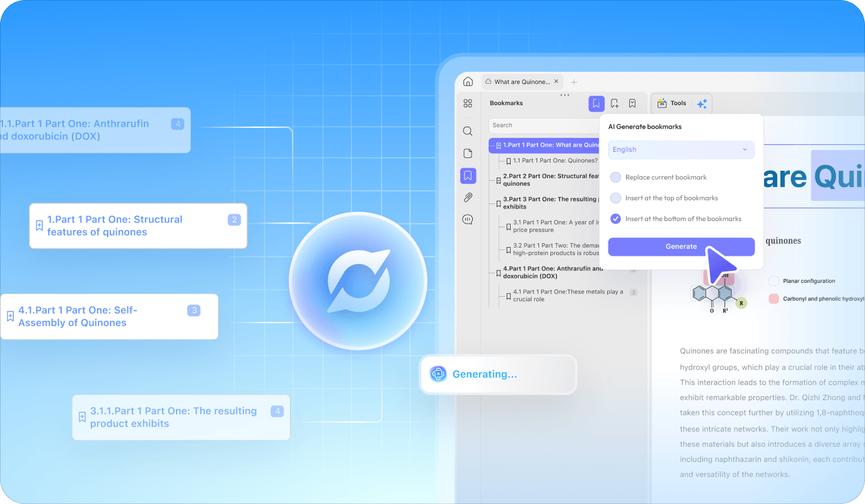This screenshot has height=504, width=865.
Task: Select bookmark '2.Part 2 Part One: Structural'
Action: (x=547, y=180)
